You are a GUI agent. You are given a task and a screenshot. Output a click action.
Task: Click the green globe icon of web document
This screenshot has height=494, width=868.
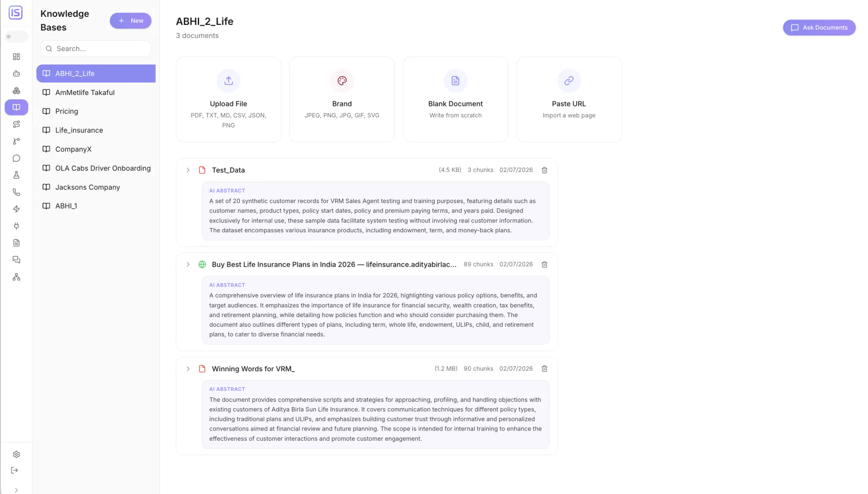tap(202, 264)
